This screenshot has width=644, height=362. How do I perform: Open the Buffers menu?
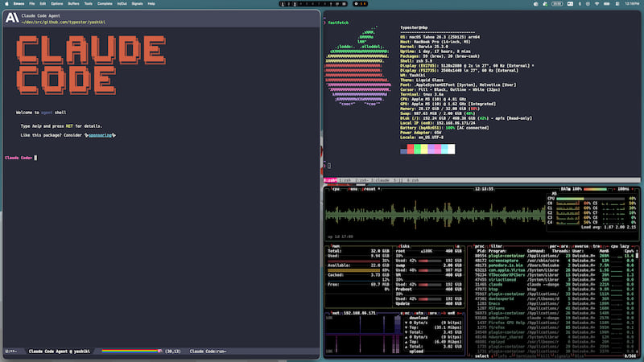[73, 4]
